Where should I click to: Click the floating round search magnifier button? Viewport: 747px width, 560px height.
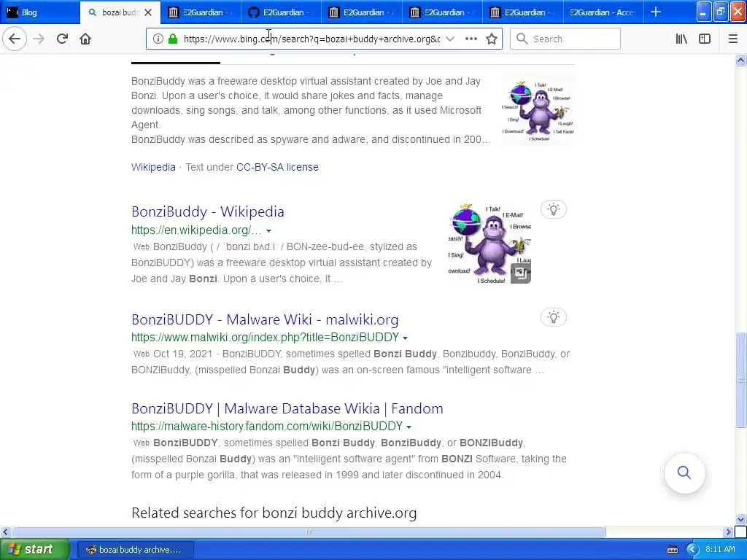pos(684,472)
